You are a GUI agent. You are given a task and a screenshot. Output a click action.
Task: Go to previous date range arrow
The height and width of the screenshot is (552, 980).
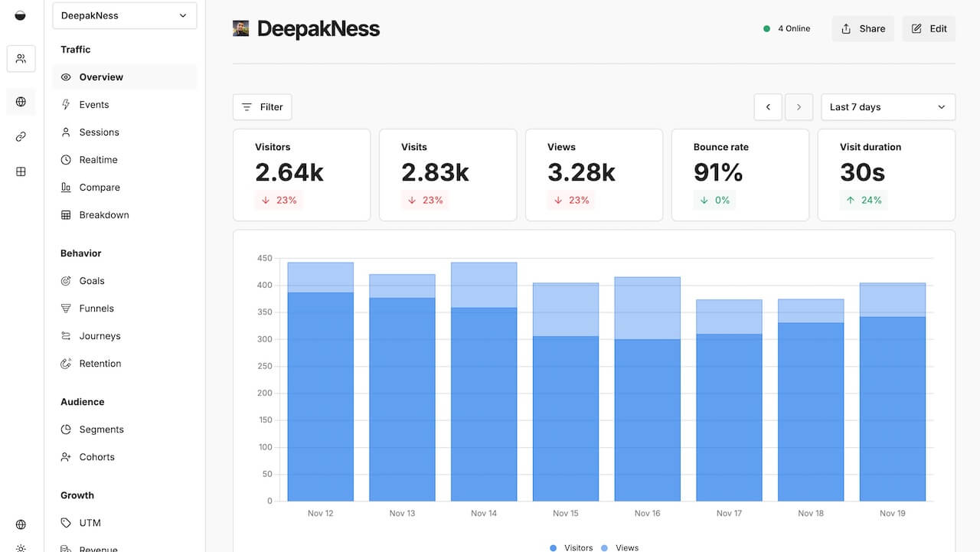click(x=768, y=107)
